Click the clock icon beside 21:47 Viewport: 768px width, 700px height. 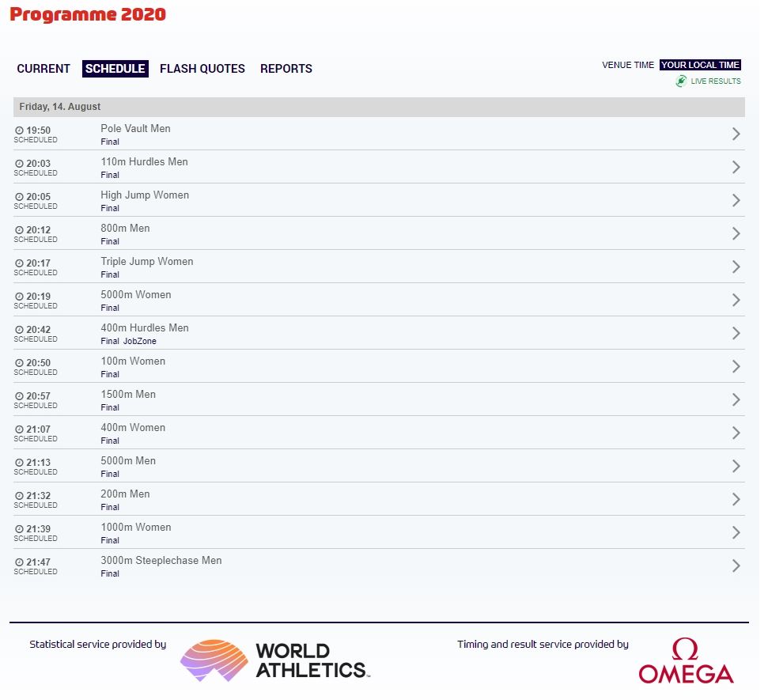(20, 562)
